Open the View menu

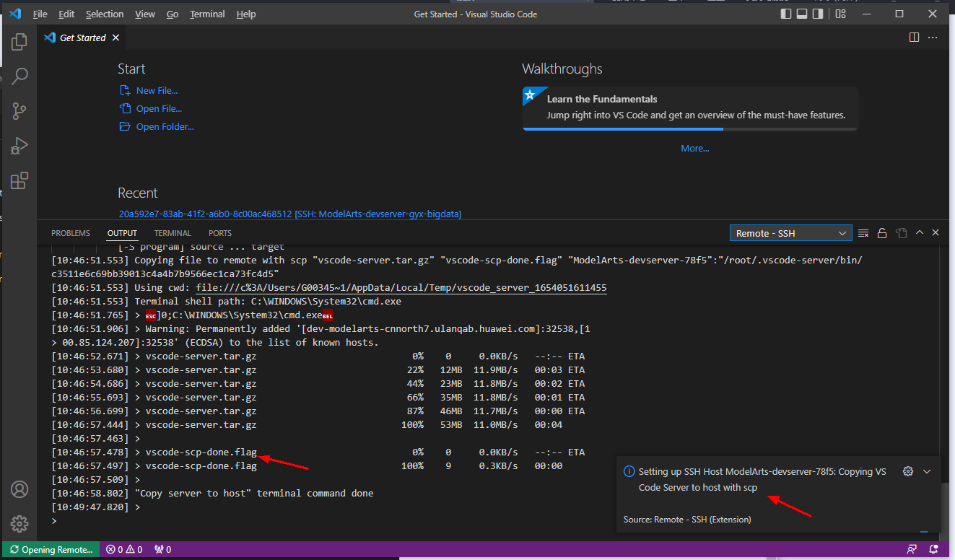[x=145, y=14]
